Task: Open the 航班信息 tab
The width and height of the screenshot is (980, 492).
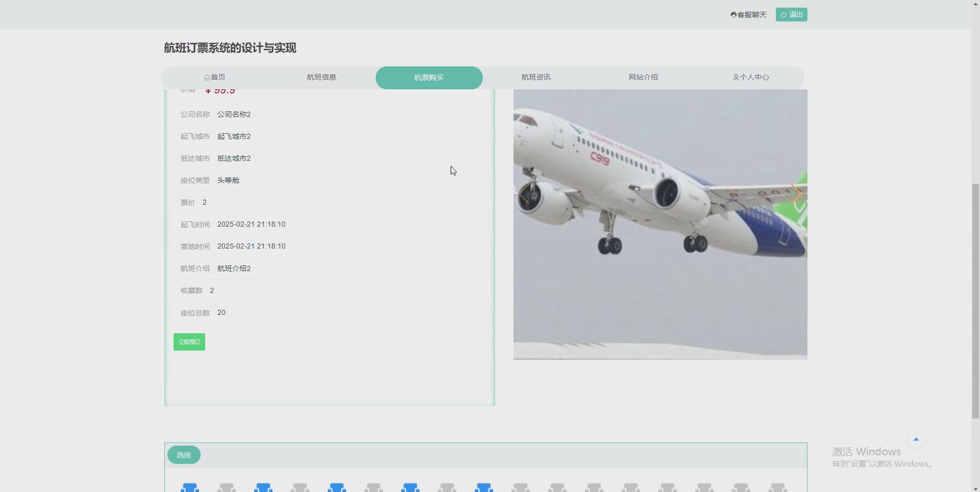Action: coord(322,78)
